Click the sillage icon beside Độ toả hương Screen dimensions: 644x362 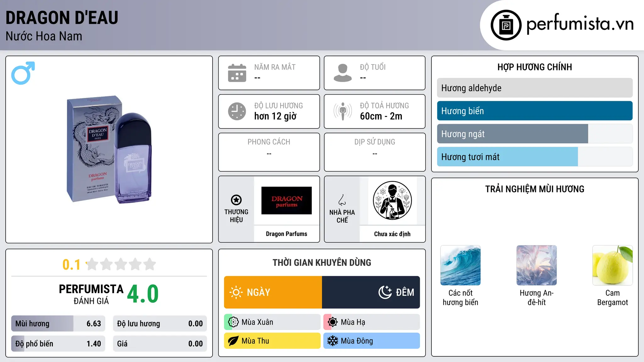343,111
